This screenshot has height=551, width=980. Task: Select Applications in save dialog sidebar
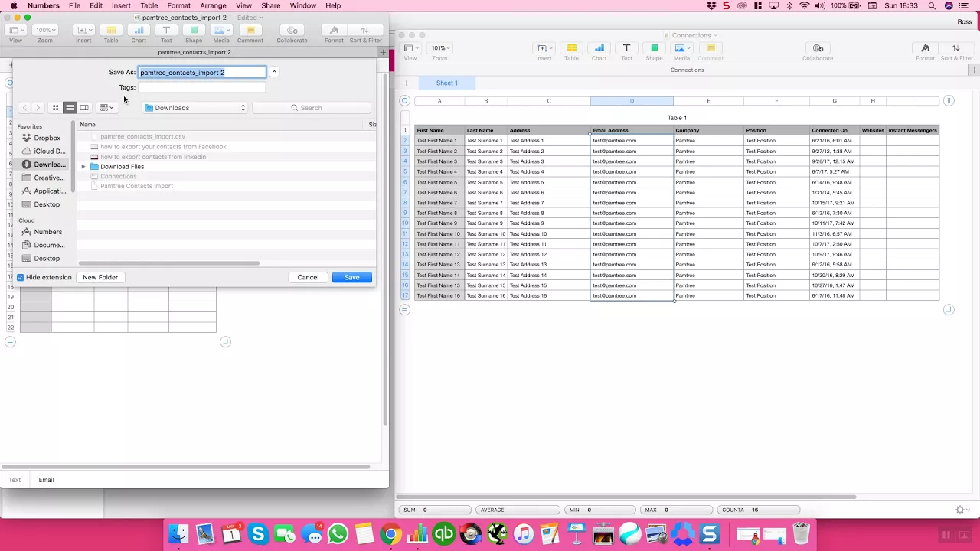tap(44, 191)
